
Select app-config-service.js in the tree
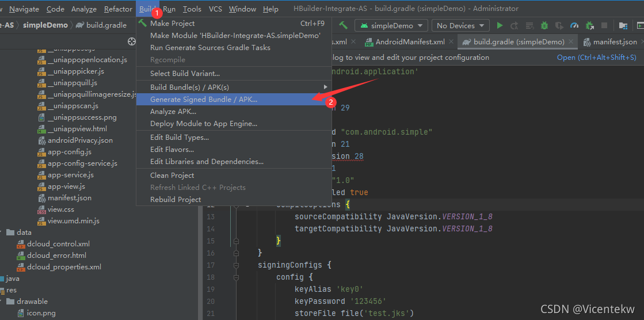click(x=82, y=163)
